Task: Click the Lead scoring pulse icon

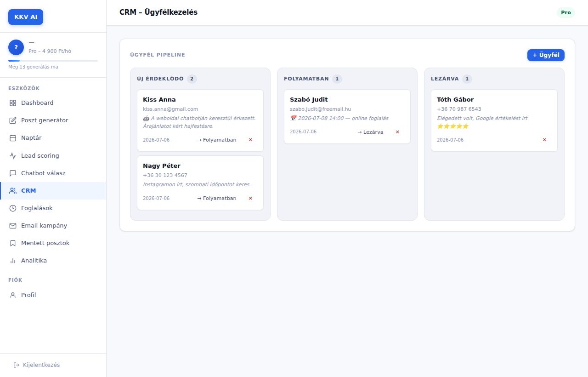Action: pyautogui.click(x=13, y=156)
